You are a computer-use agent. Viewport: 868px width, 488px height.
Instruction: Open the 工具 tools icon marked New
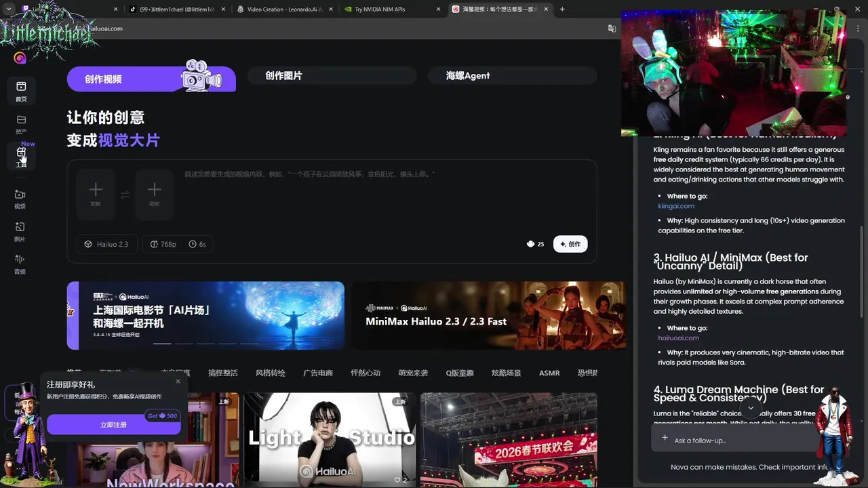point(21,157)
